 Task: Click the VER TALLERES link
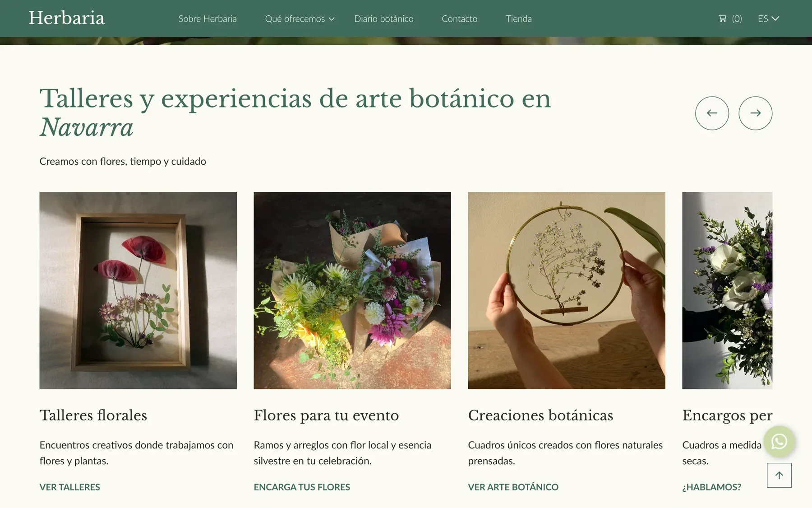pyautogui.click(x=70, y=487)
